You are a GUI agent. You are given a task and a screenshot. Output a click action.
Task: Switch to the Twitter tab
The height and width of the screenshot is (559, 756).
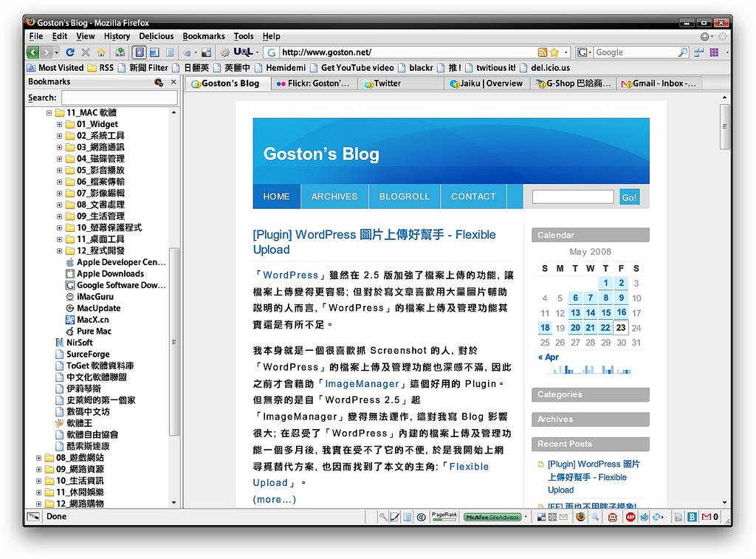point(400,83)
